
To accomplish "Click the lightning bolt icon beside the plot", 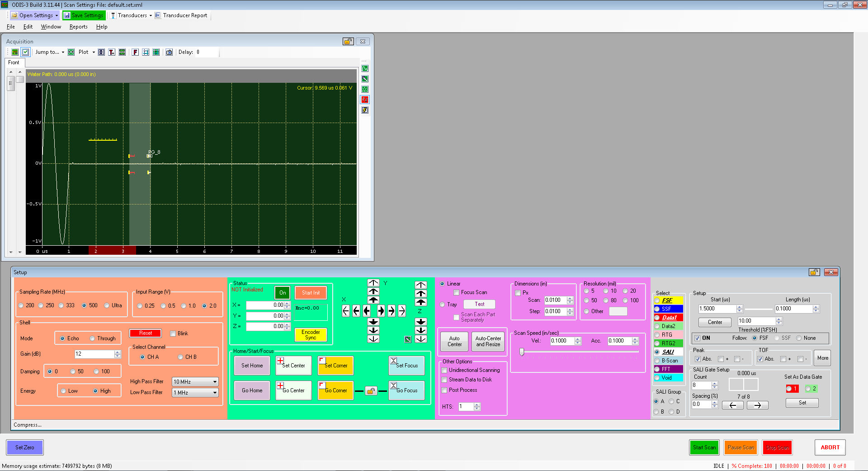I will pyautogui.click(x=365, y=110).
